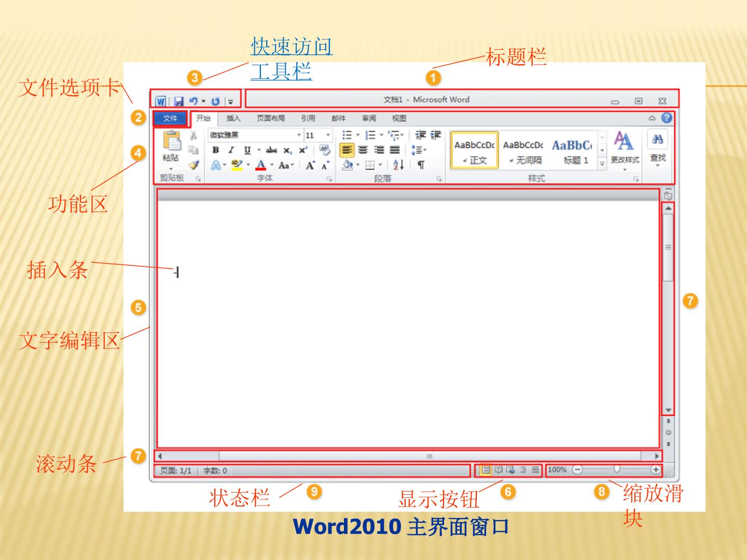Open the Change Case Aa dropdown
747x560 pixels.
point(286,165)
